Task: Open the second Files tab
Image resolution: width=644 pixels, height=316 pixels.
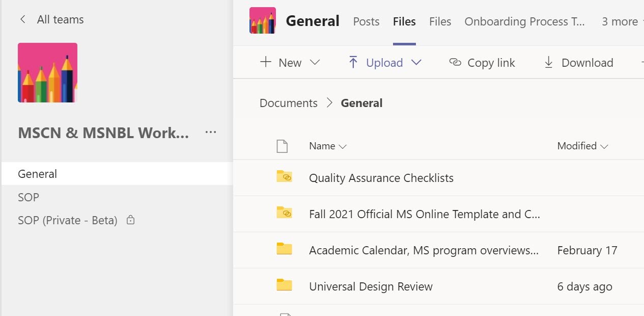Action: tap(440, 21)
